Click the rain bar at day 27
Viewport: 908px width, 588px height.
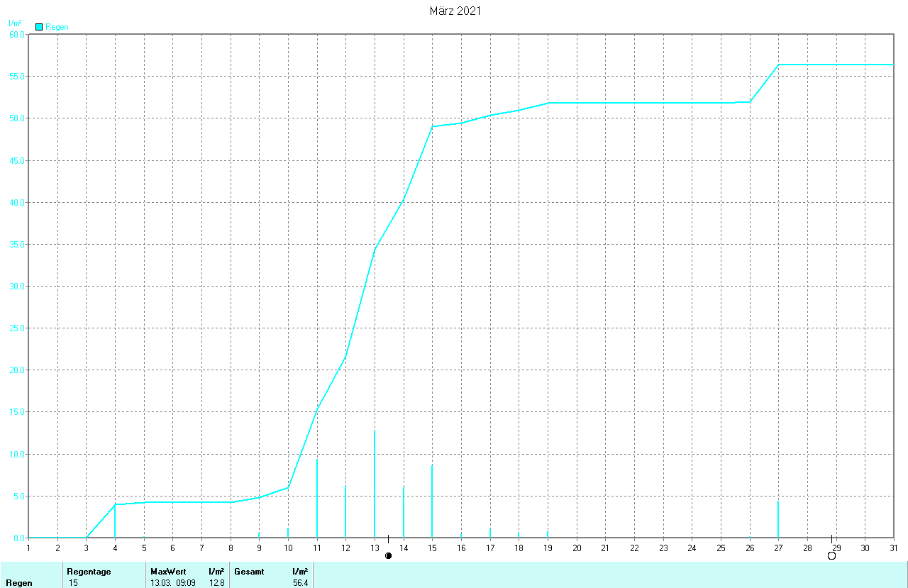point(778,518)
